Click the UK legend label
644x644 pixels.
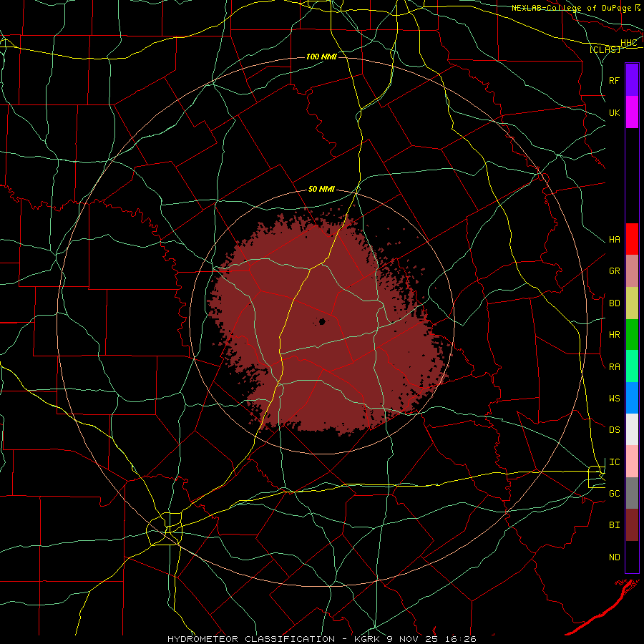pyautogui.click(x=615, y=112)
